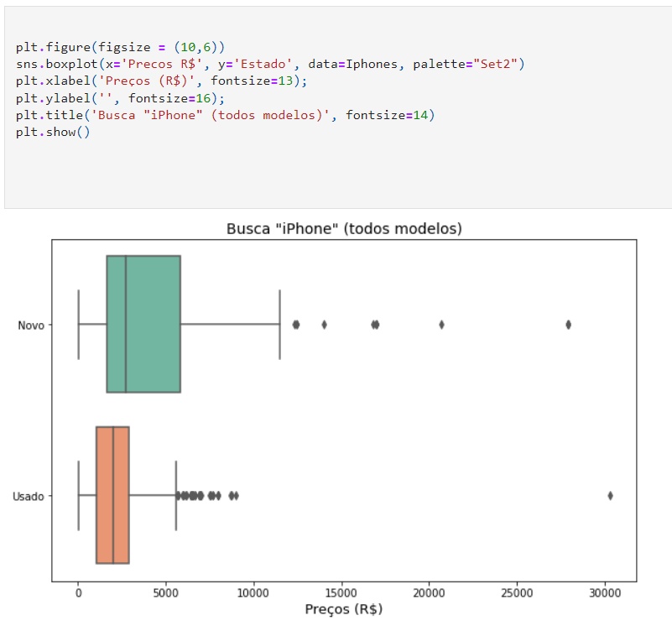Click the x-axis tick label 5000
Screen dimensions: 672x631
pyautogui.click(x=166, y=593)
